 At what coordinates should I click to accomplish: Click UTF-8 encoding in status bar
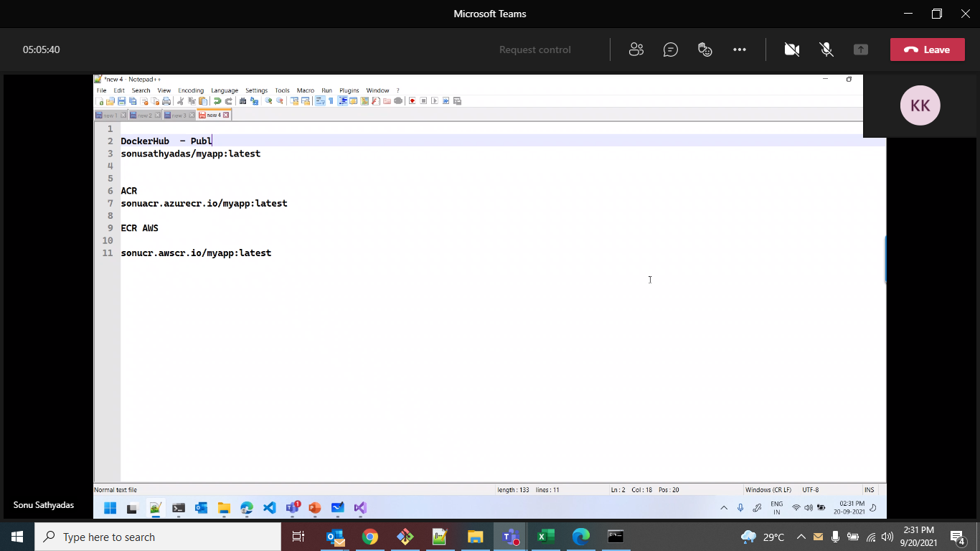(x=810, y=490)
